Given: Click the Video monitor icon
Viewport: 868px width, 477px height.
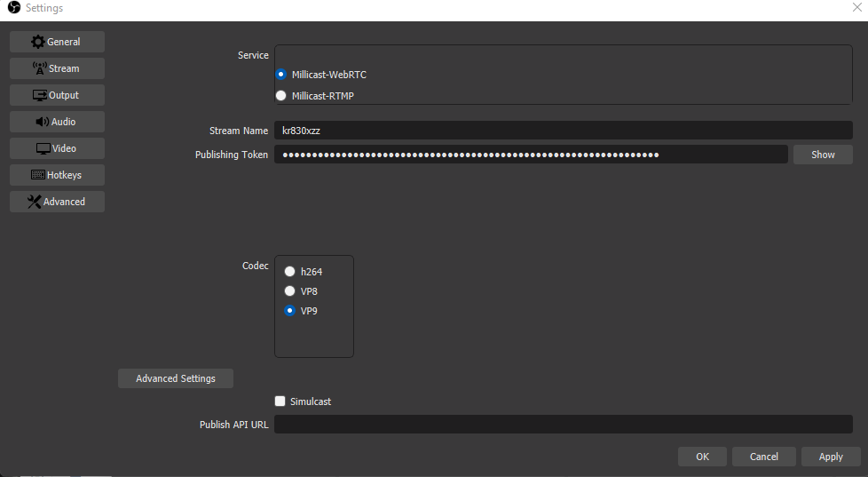Looking at the screenshot, I should (x=43, y=148).
